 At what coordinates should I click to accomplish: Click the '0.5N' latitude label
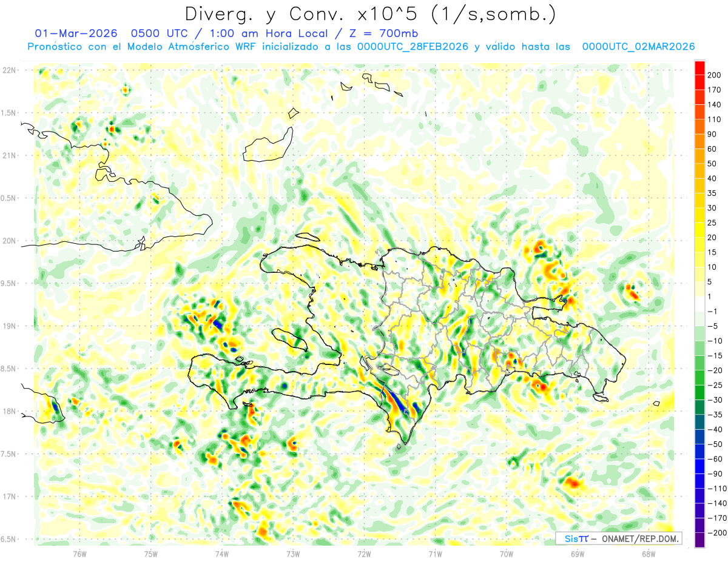click(8, 198)
